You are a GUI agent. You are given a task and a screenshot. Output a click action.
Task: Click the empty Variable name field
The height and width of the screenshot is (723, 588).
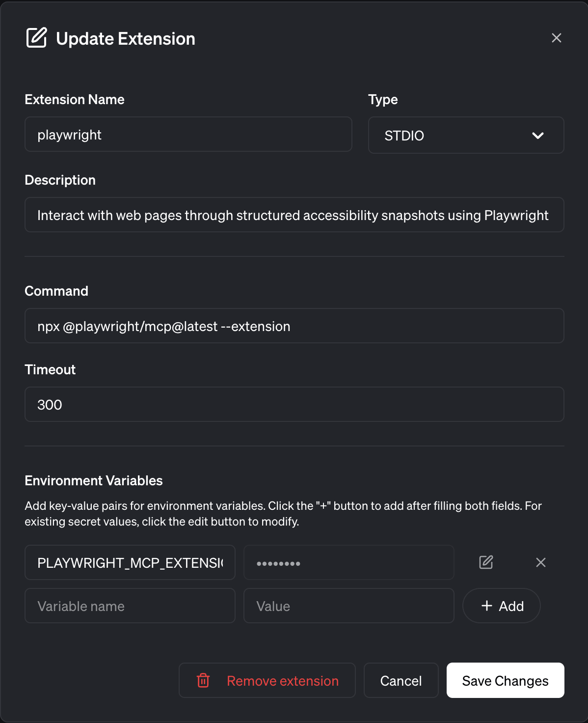tap(130, 606)
